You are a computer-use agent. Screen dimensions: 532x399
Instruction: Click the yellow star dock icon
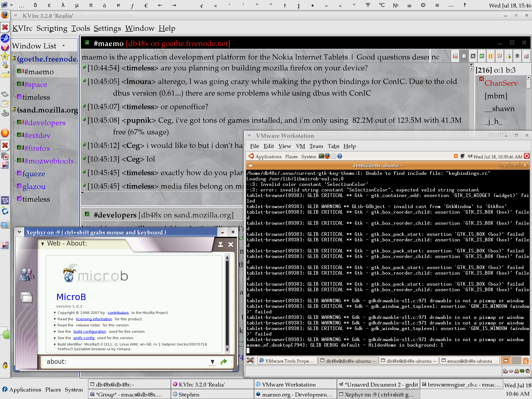[x=5, y=57]
